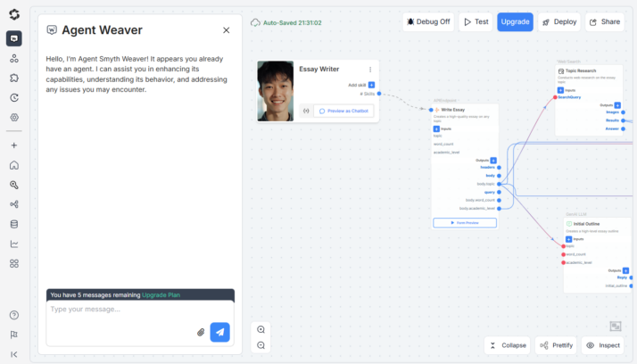This screenshot has height=364, width=637.
Task: Collapse all workflow nodes
Action: (x=507, y=345)
